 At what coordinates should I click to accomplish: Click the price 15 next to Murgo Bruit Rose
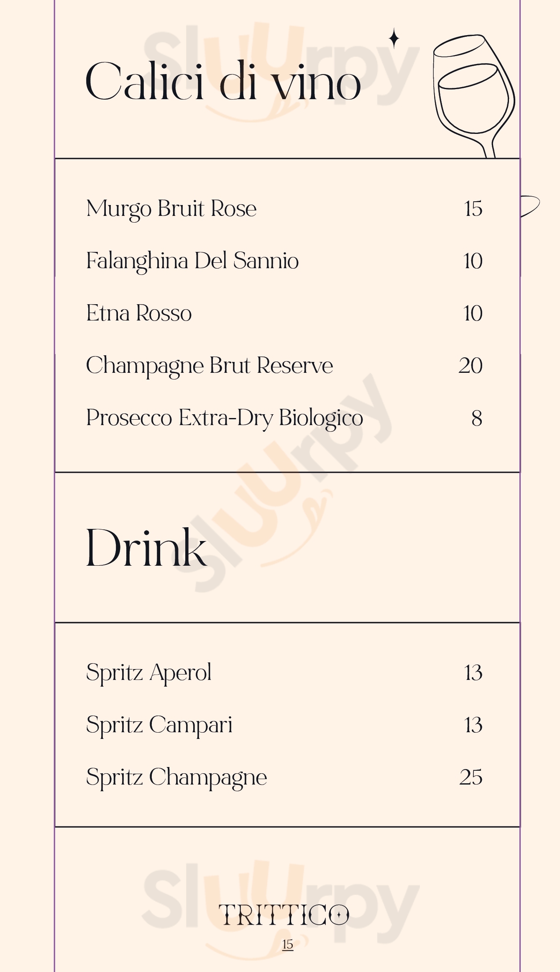tap(473, 208)
